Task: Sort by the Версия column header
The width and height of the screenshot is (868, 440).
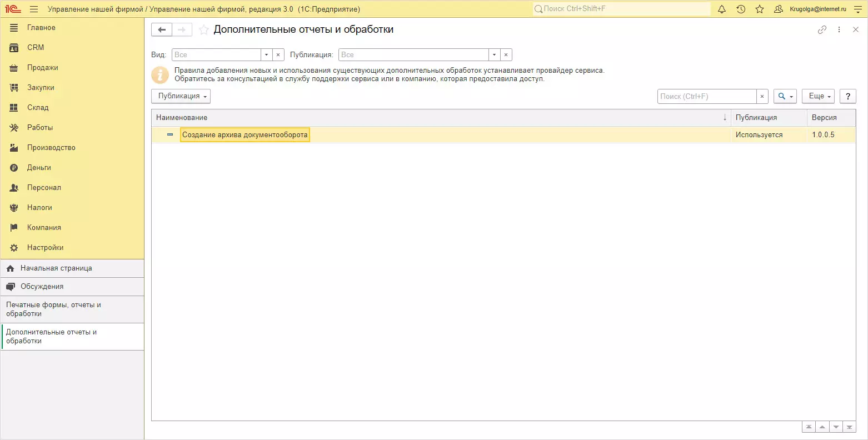Action: [831, 118]
